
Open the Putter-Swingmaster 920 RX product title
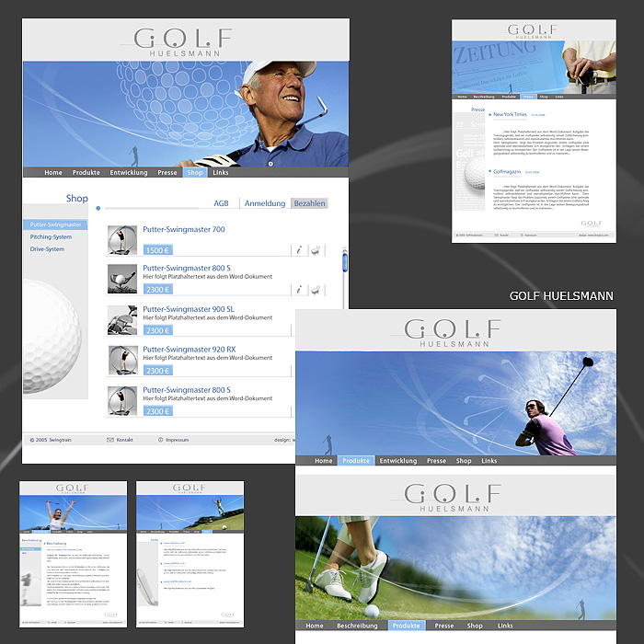[190, 349]
